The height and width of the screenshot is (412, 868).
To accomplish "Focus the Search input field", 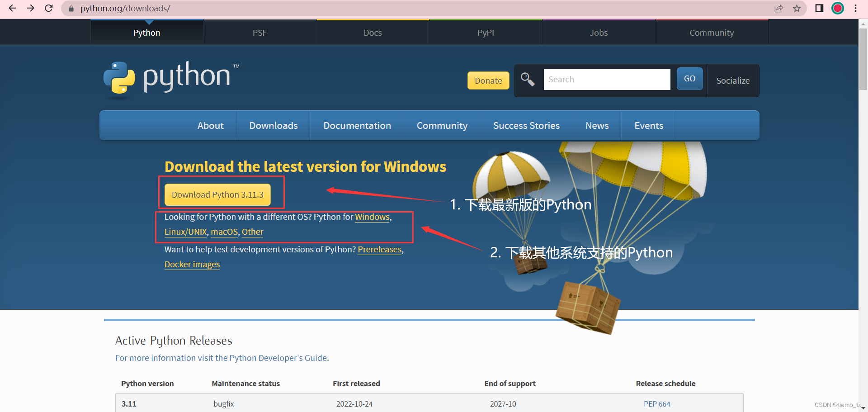I will click(x=607, y=79).
